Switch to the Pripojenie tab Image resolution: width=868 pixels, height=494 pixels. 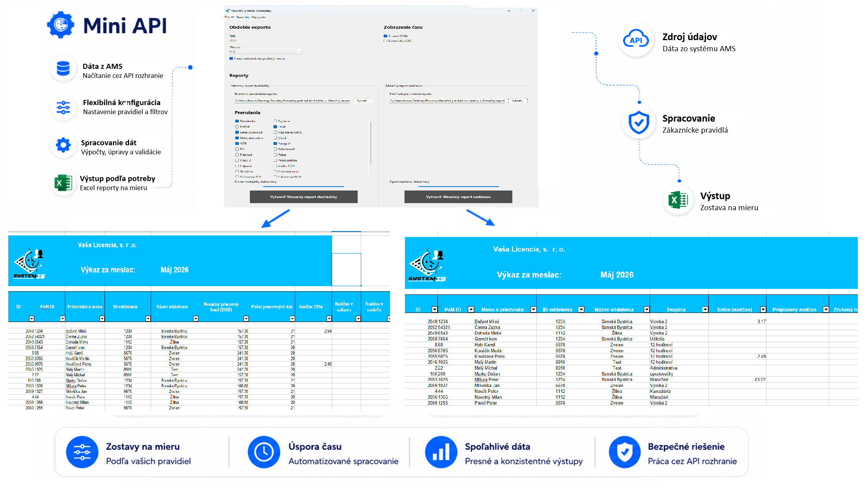point(259,17)
